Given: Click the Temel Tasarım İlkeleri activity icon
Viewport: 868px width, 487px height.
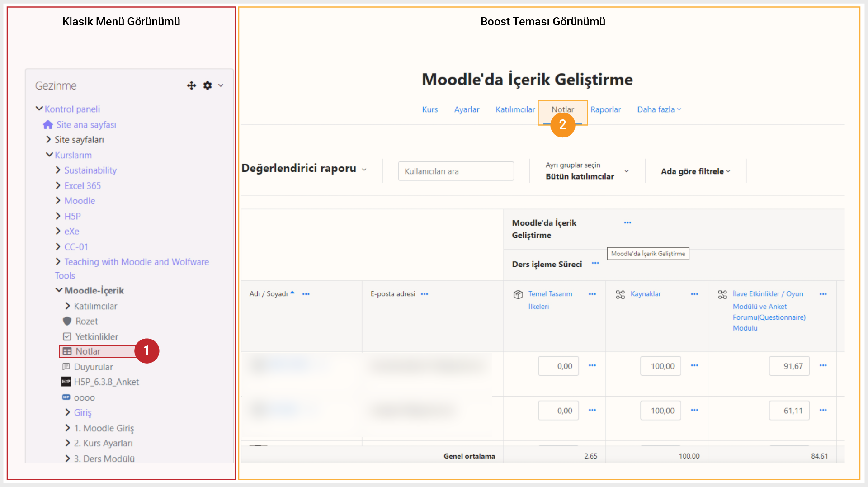Looking at the screenshot, I should [518, 294].
